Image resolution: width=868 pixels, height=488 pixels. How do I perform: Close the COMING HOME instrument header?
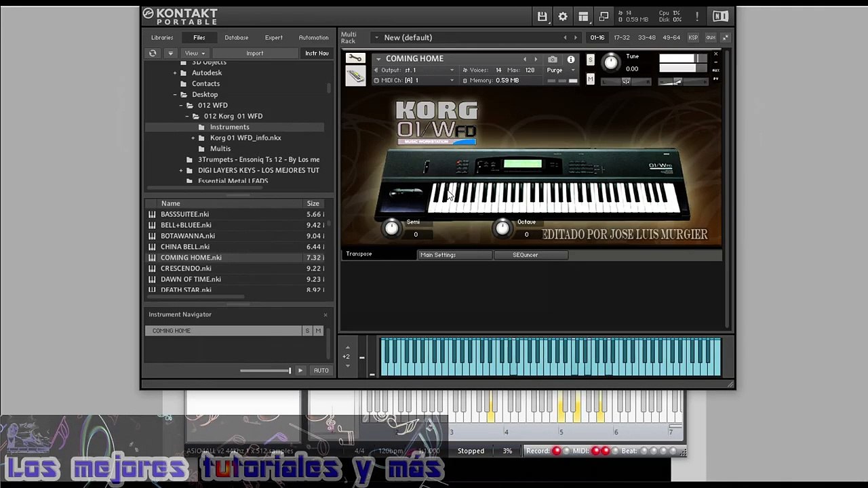click(x=715, y=54)
